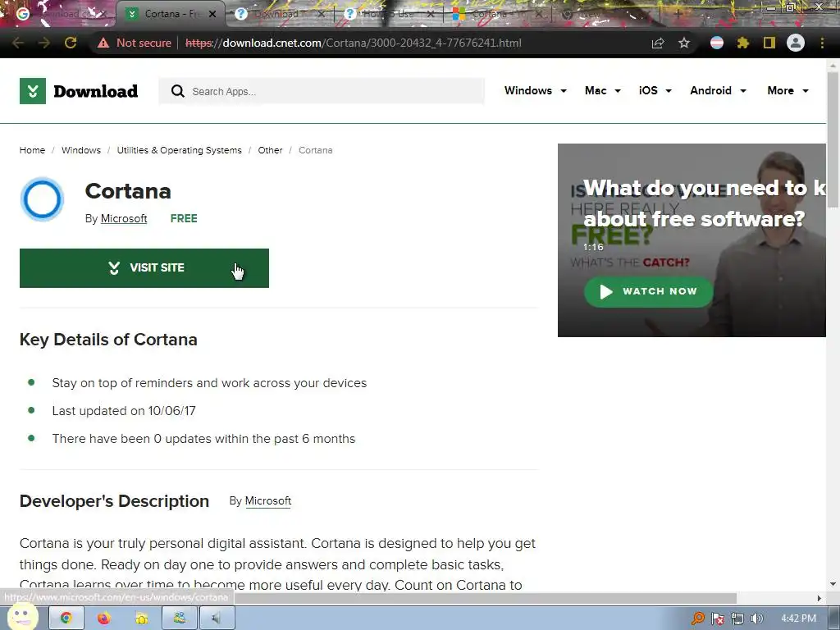The width and height of the screenshot is (840, 630).
Task: Open the Home breadcrumb link
Action: [32, 150]
